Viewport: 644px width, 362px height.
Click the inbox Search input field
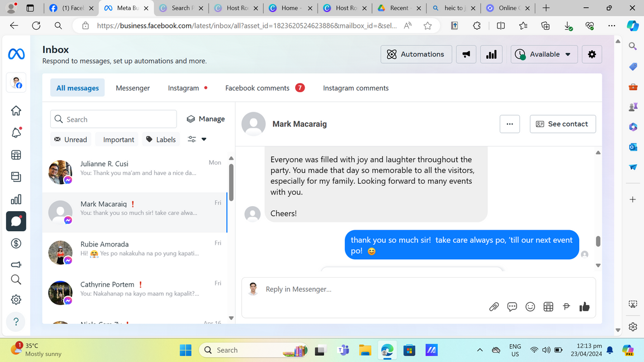click(114, 120)
